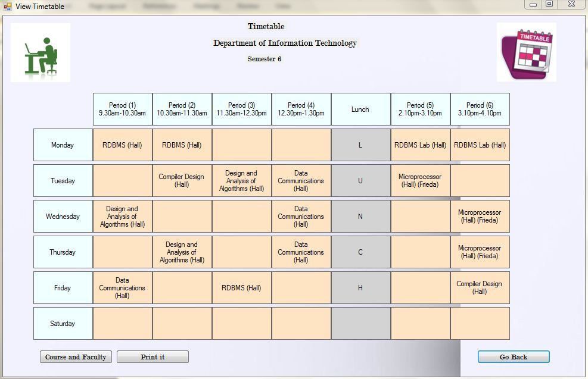Click Friday Data Communications cell in Period 1
588x379 pixels.
tap(122, 288)
